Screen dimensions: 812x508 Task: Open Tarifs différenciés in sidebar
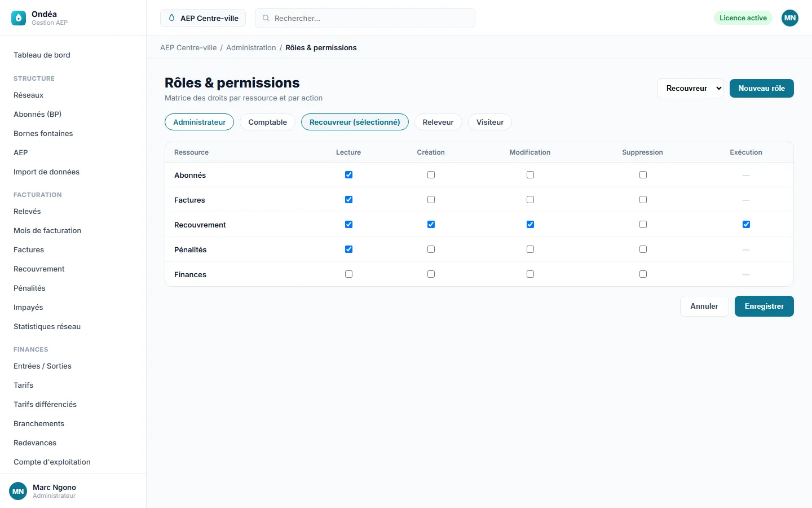[x=73, y=404]
